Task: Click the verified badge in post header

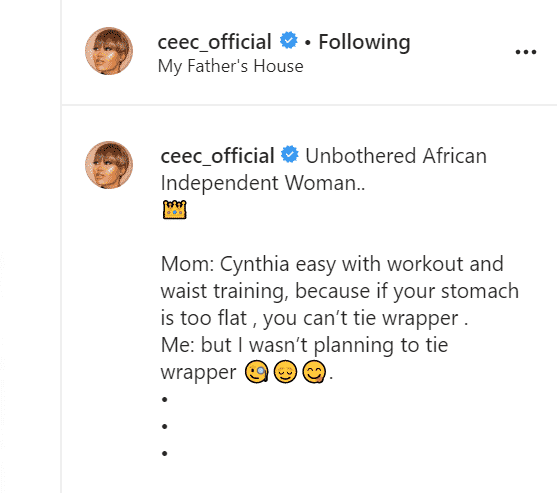Action: [x=288, y=40]
